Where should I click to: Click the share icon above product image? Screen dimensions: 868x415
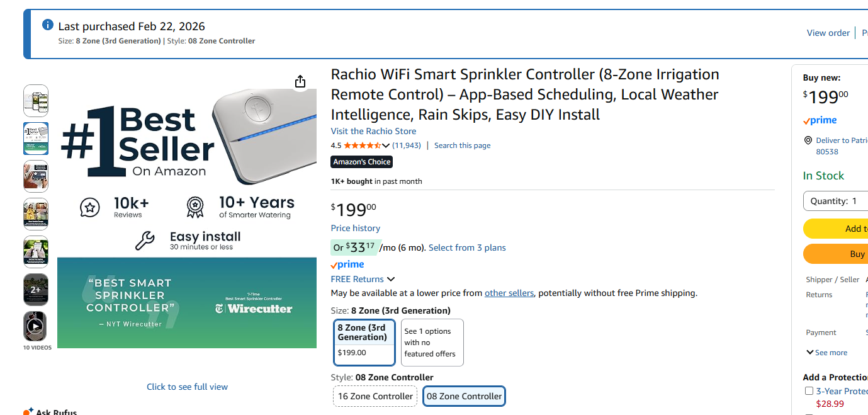[x=300, y=81]
